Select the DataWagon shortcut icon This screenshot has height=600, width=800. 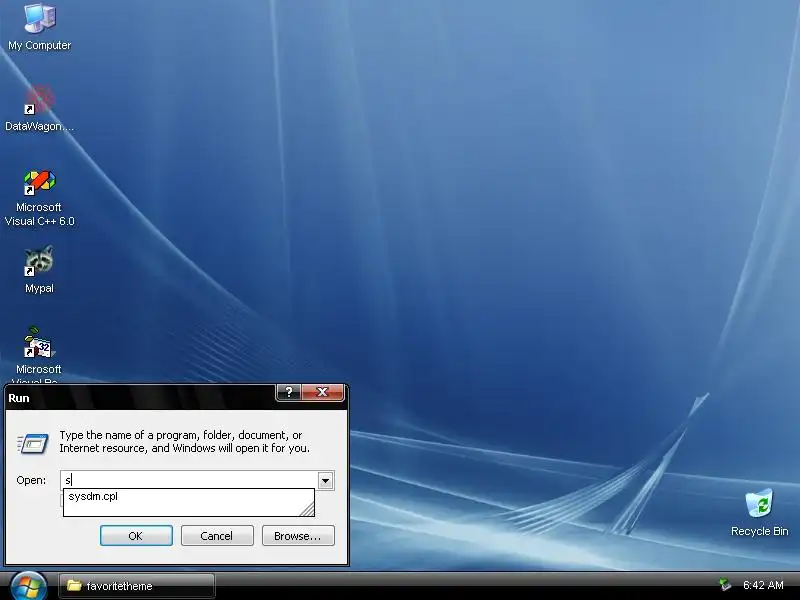tap(39, 109)
